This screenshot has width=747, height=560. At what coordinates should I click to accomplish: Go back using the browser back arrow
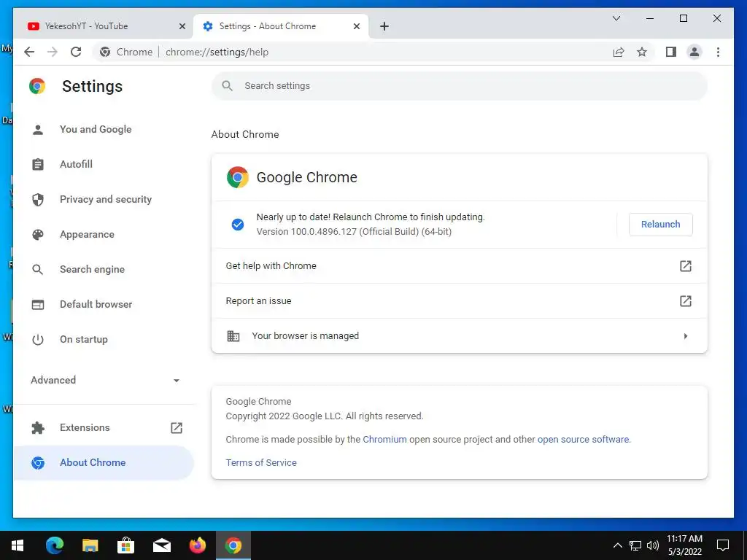coord(29,52)
